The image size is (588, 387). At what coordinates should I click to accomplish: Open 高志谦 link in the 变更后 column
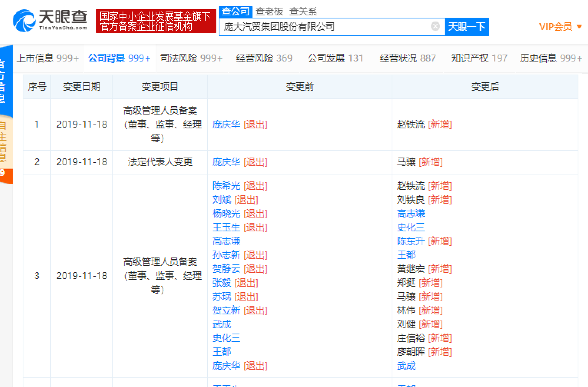(411, 214)
